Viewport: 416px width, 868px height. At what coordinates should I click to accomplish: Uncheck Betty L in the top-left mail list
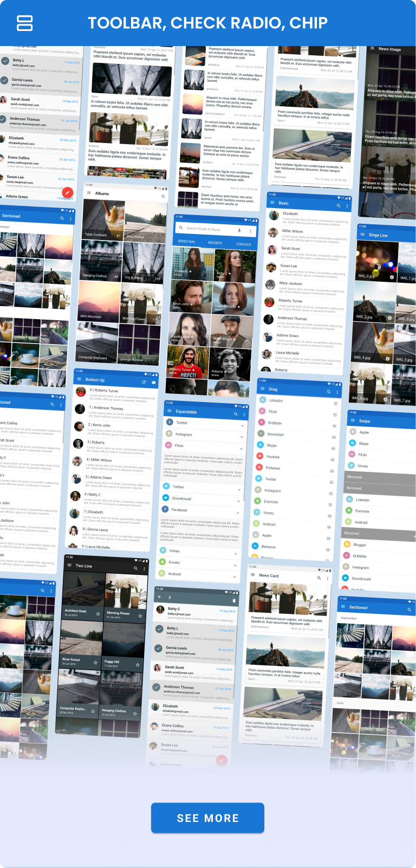coord(5,61)
